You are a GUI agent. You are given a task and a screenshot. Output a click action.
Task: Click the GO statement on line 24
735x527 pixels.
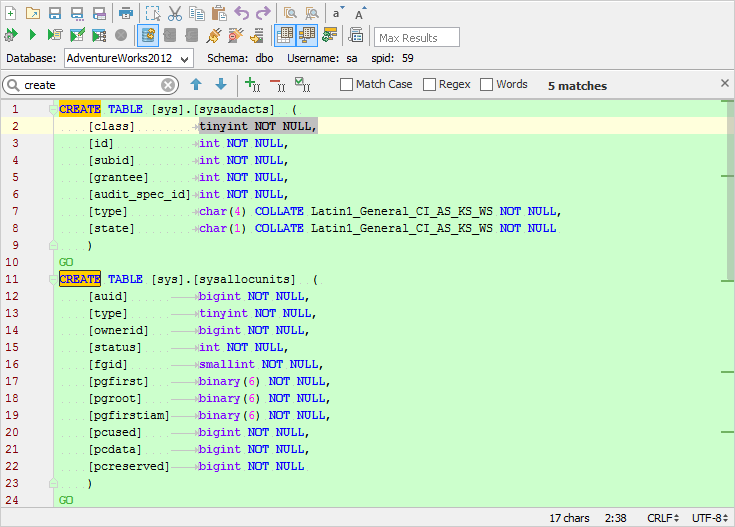pyautogui.click(x=66, y=501)
